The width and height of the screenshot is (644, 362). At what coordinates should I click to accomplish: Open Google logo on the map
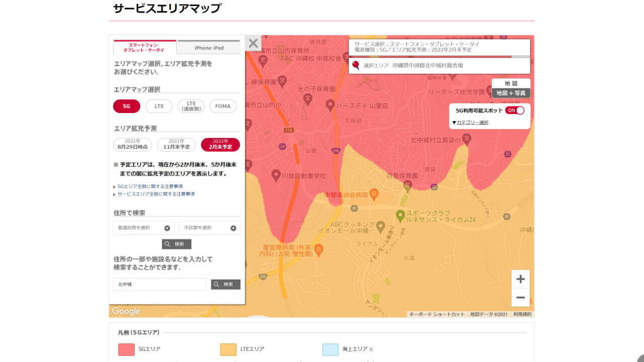[x=125, y=311]
